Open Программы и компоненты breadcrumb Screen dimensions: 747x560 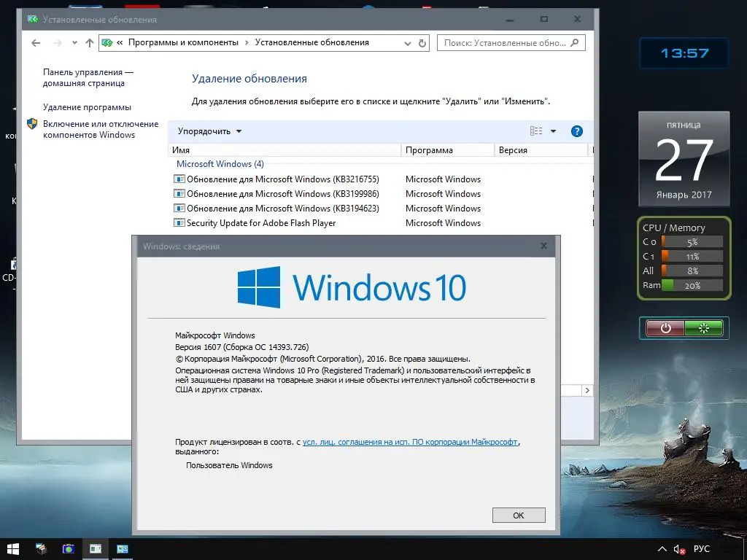click(183, 42)
